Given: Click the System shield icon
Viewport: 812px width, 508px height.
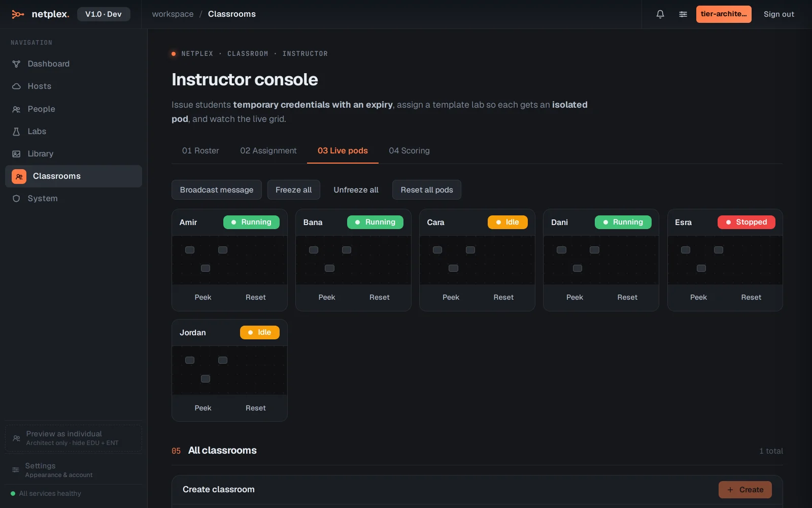Looking at the screenshot, I should 16,199.
